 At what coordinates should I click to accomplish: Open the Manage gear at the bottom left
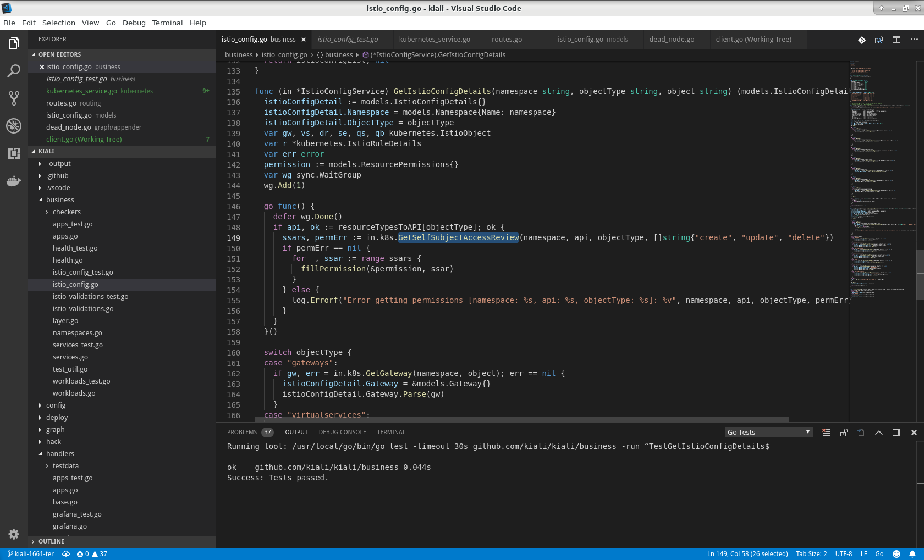(x=13, y=534)
